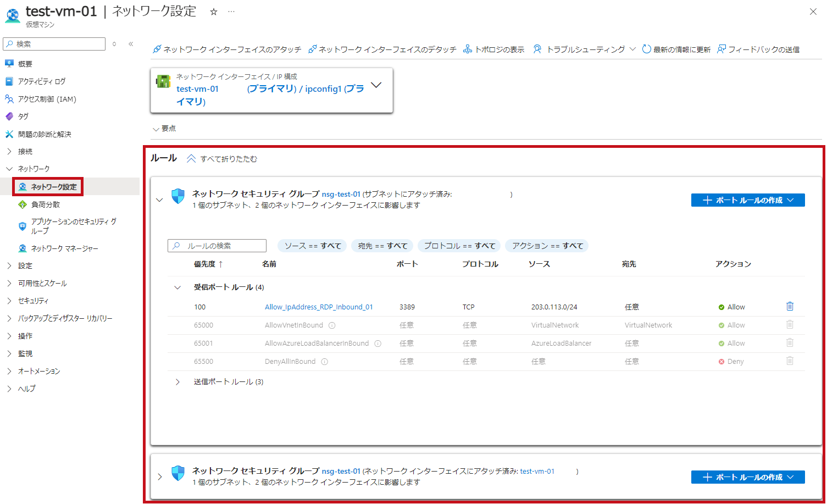
Task: Click the trash icon on DenyAllInBound row
Action: click(790, 361)
